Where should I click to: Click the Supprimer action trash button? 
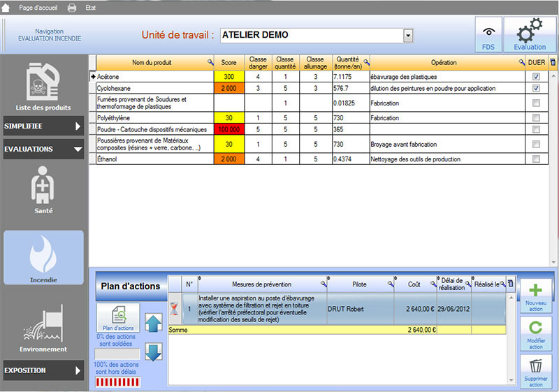click(x=536, y=372)
